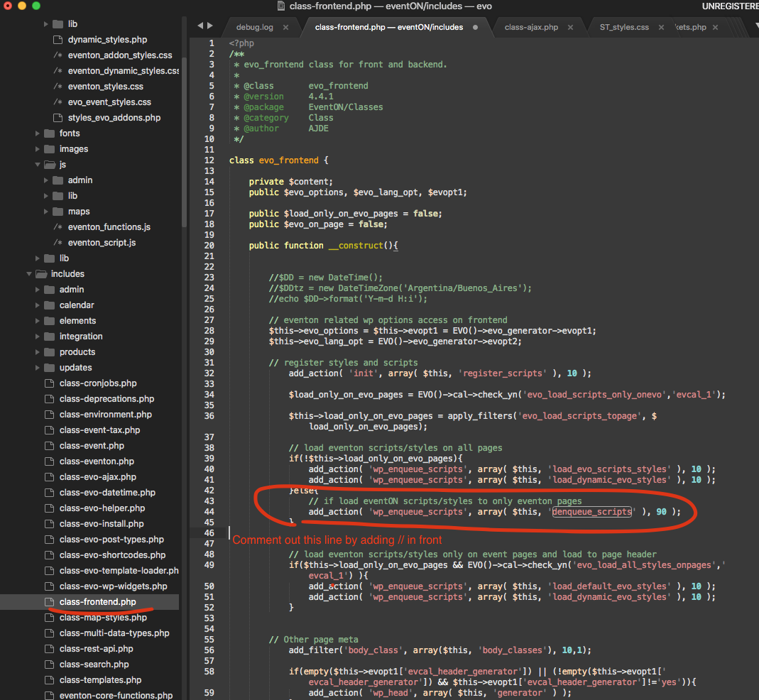The height and width of the screenshot is (700, 759).
Task: Click the JS icon beside eventon_script.js
Action: (x=58, y=243)
